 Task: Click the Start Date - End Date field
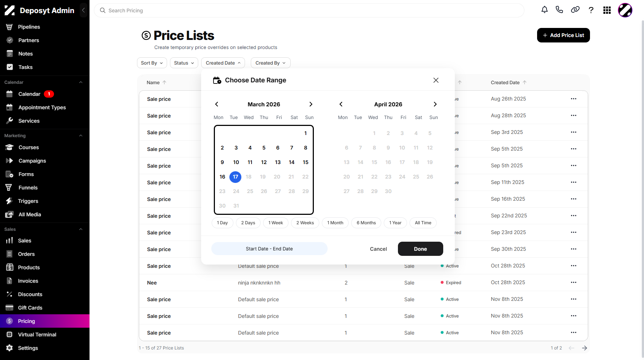(x=269, y=249)
